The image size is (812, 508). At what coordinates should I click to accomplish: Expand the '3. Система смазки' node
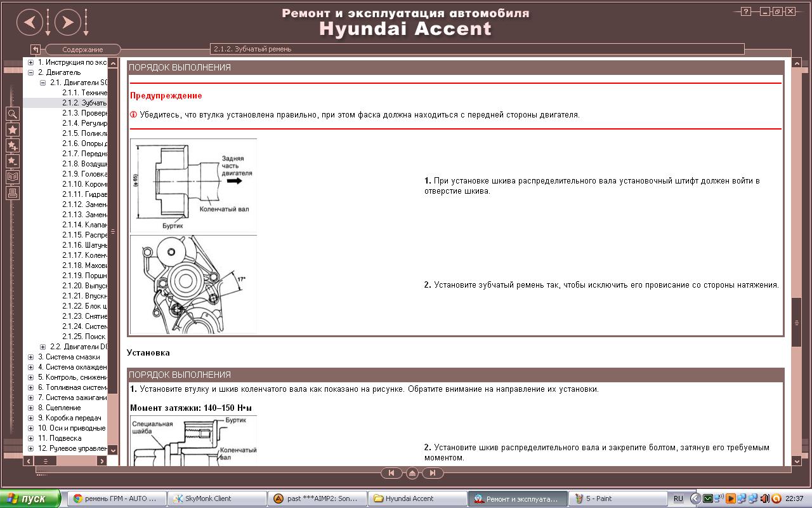point(31,357)
